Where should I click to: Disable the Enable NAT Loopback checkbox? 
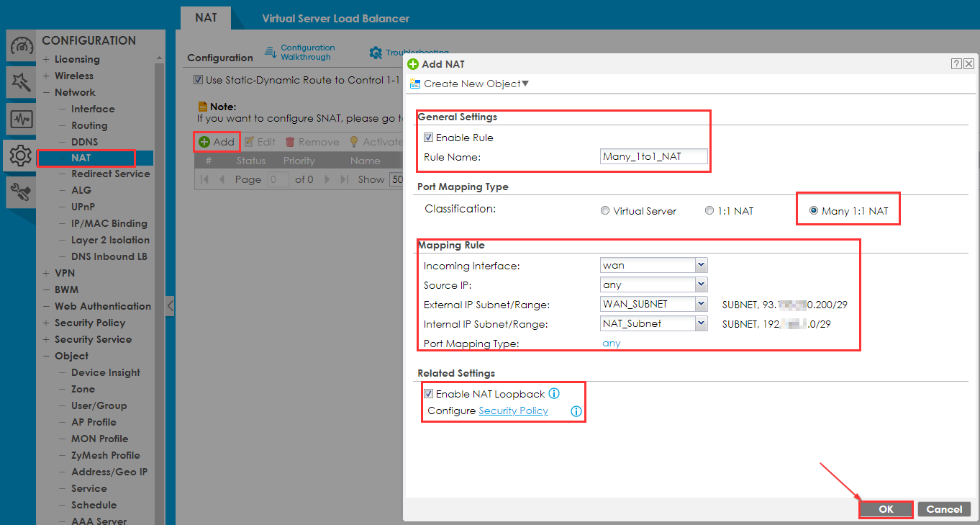pyautogui.click(x=429, y=394)
